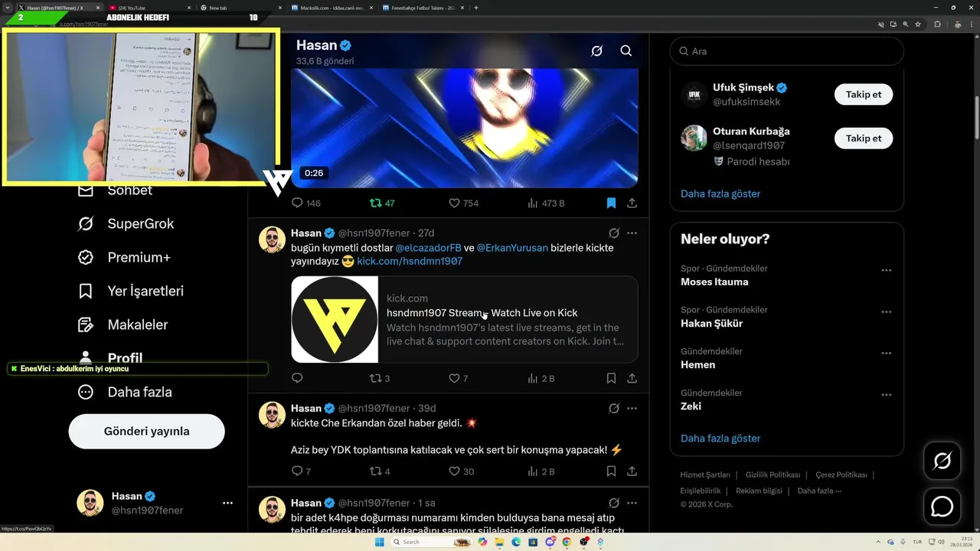
Task: Open account menu dots beside @hsn1907fener
Action: (227, 503)
